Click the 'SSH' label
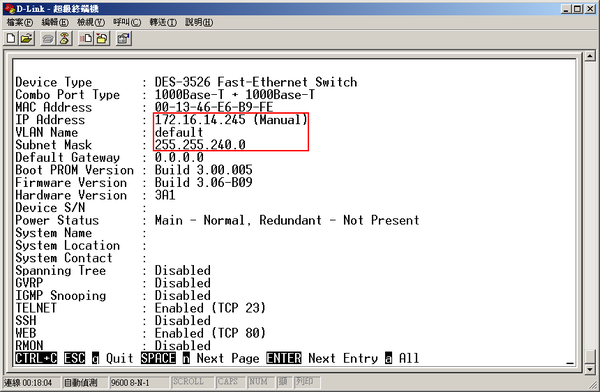 point(26,320)
